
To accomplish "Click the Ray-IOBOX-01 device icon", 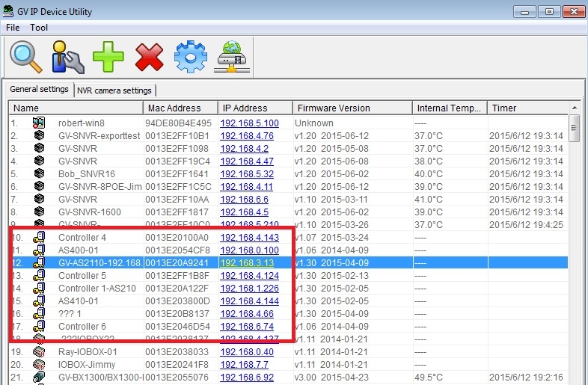I will click(x=39, y=351).
